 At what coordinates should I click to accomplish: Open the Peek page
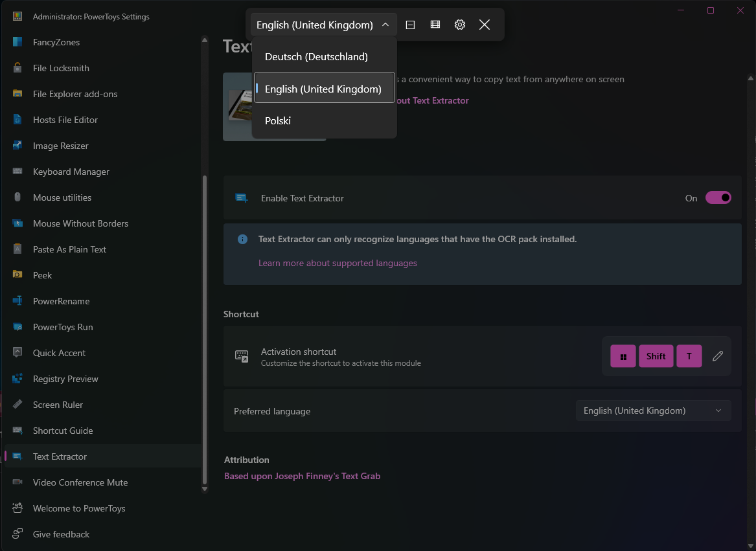(x=103, y=275)
